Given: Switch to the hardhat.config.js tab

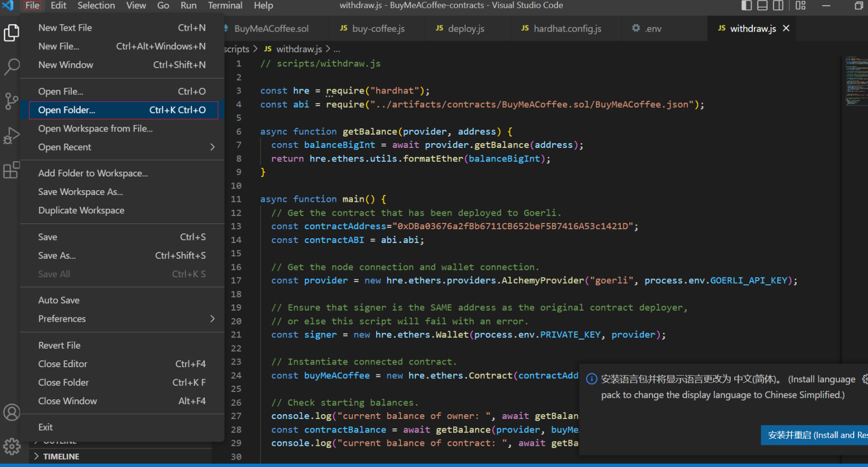Looking at the screenshot, I should tap(567, 29).
